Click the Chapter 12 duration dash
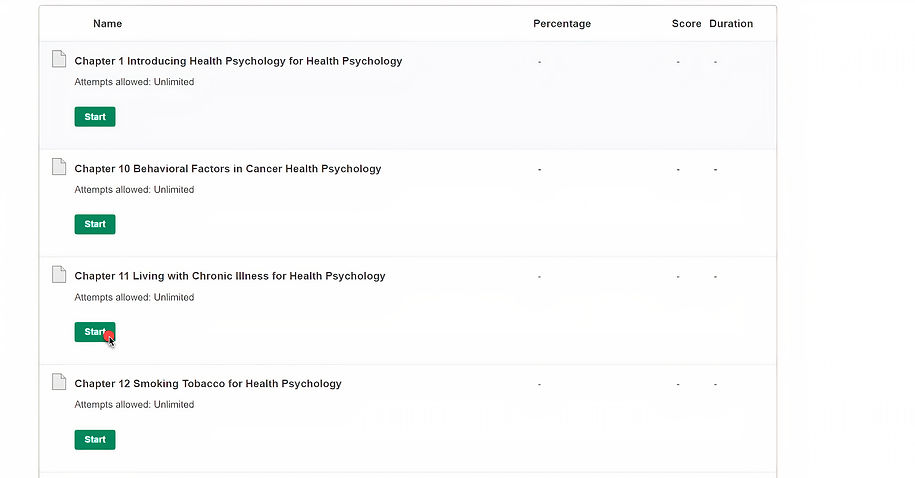 coord(715,384)
